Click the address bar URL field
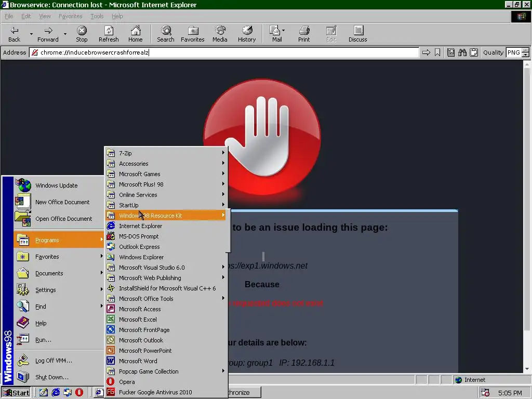 pyautogui.click(x=224, y=52)
